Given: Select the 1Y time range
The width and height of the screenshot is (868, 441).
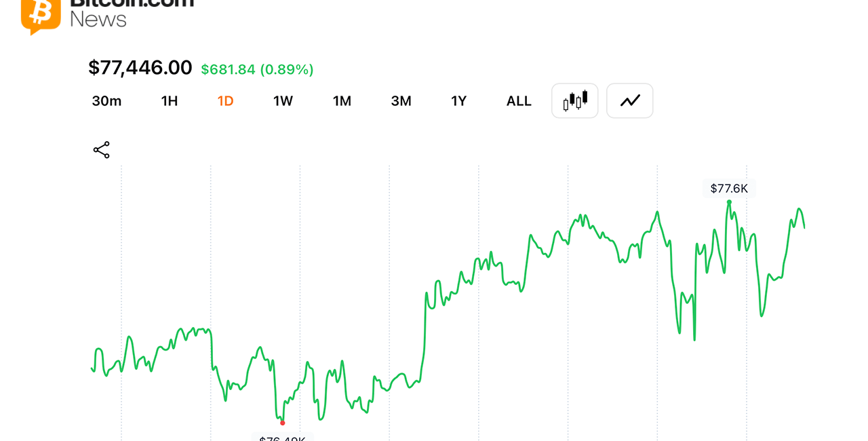Looking at the screenshot, I should (459, 101).
